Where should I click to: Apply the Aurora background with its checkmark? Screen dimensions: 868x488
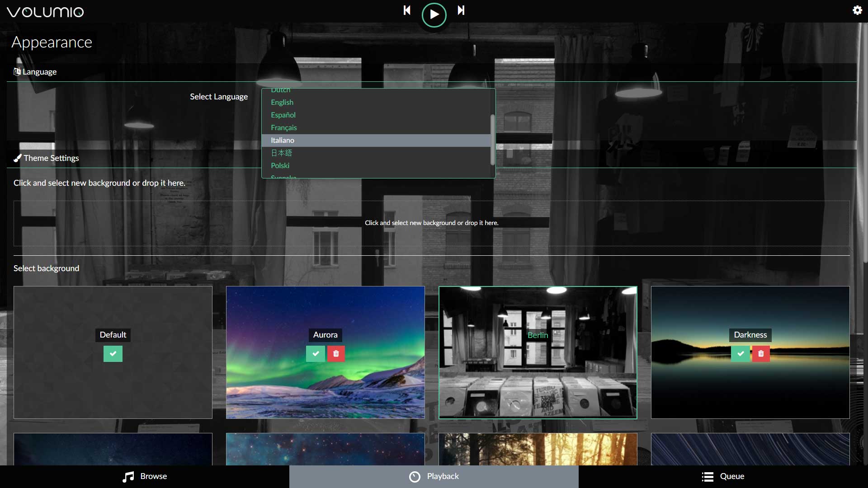[315, 354]
